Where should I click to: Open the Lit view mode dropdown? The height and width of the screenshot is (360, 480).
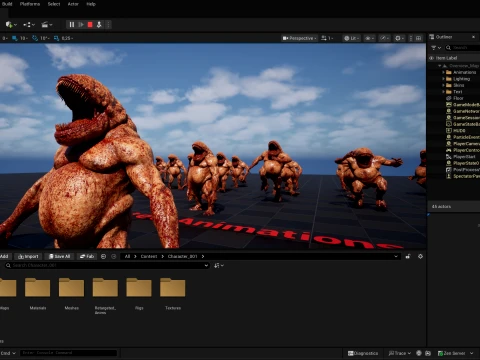[352, 38]
